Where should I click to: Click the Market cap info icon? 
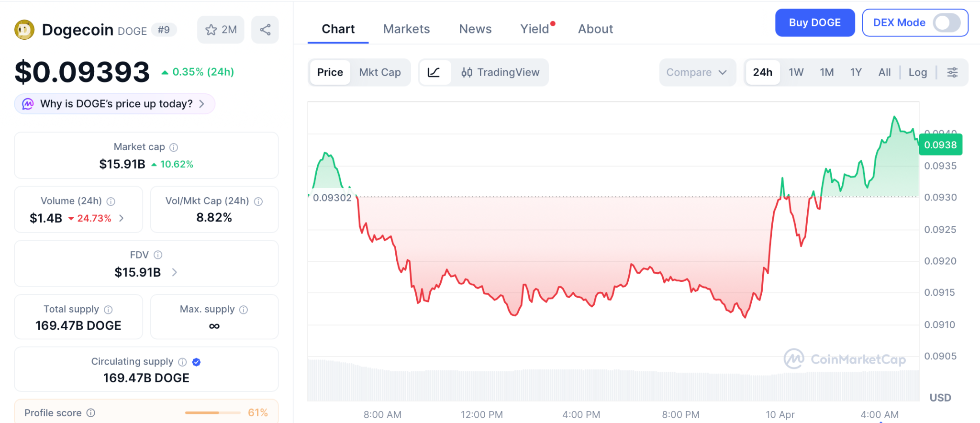(x=174, y=147)
